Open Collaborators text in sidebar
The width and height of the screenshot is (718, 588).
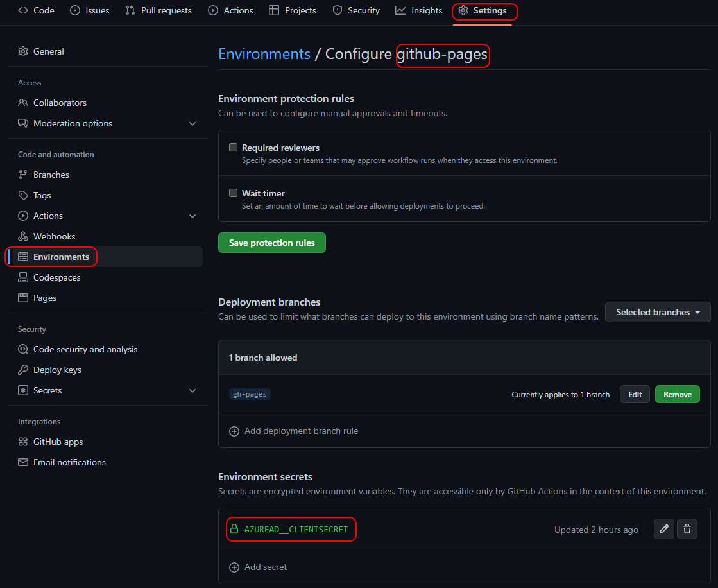(x=60, y=103)
